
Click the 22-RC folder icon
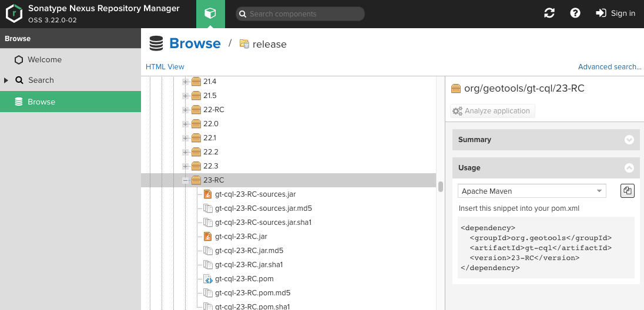[196, 110]
